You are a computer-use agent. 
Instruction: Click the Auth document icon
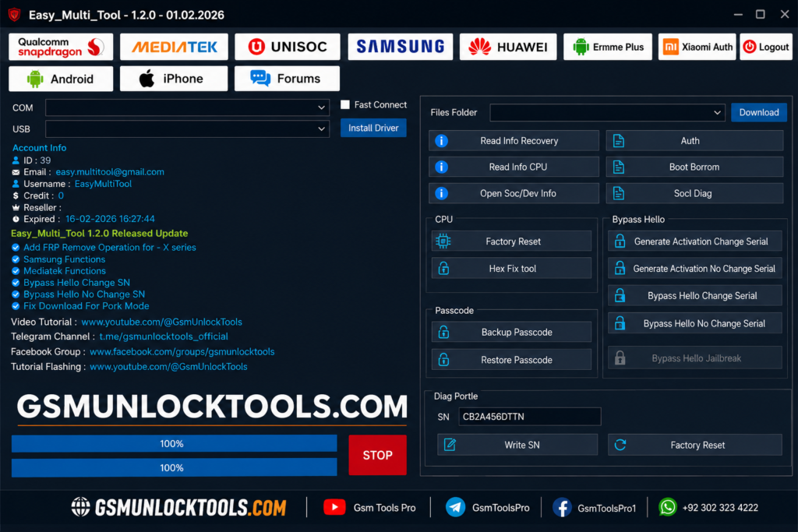(x=618, y=141)
